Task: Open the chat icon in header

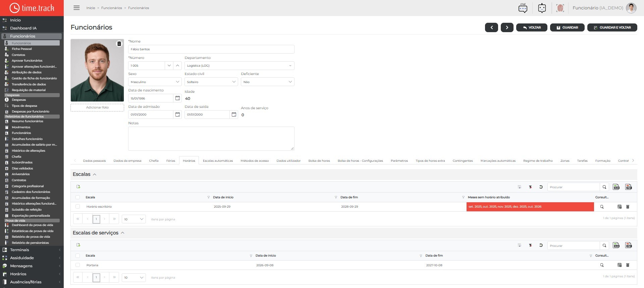Action: click(x=523, y=8)
